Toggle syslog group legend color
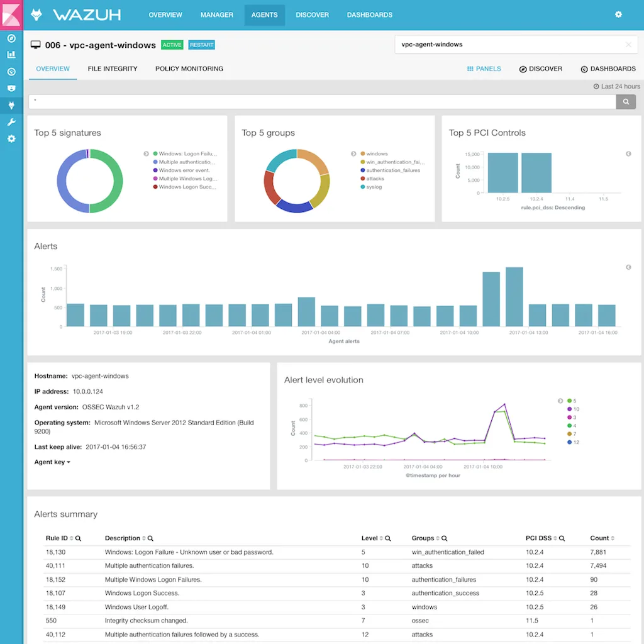The width and height of the screenshot is (644, 644). click(x=363, y=186)
